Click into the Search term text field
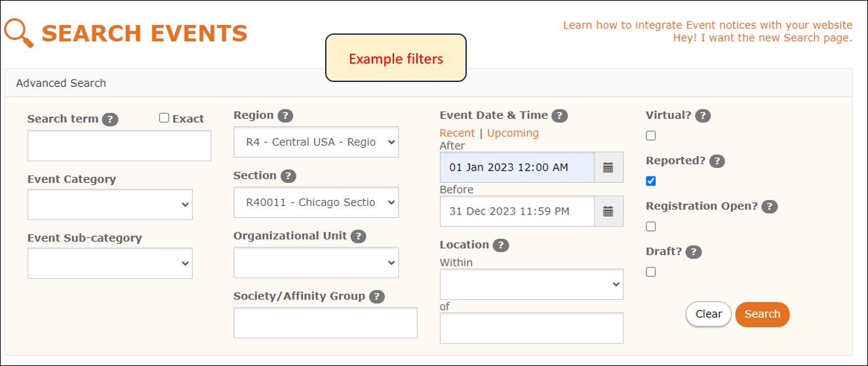Viewport: 868px width, 366px height. click(x=119, y=146)
